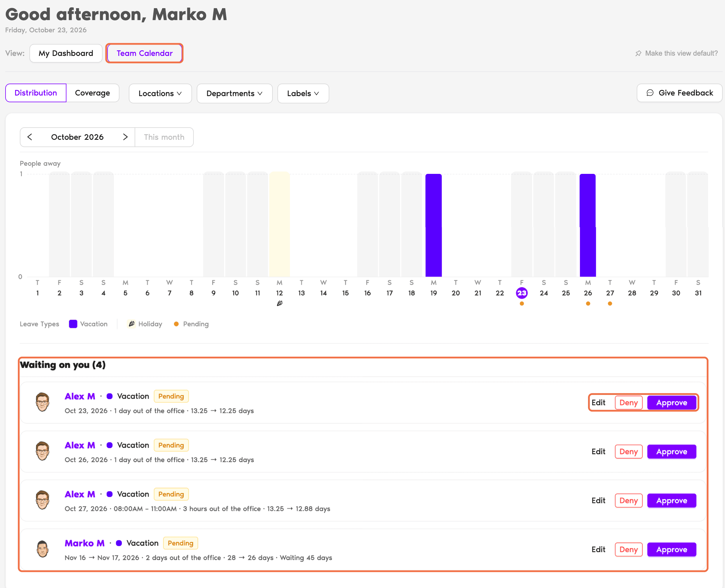Approve Alex M's Oct 27 three-hour request
The image size is (725, 588).
pyautogui.click(x=671, y=501)
